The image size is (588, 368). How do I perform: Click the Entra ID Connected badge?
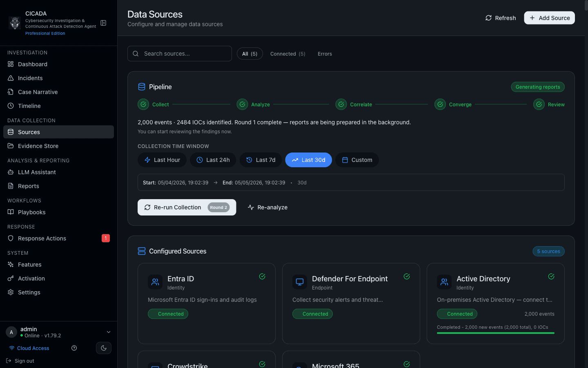click(x=168, y=314)
